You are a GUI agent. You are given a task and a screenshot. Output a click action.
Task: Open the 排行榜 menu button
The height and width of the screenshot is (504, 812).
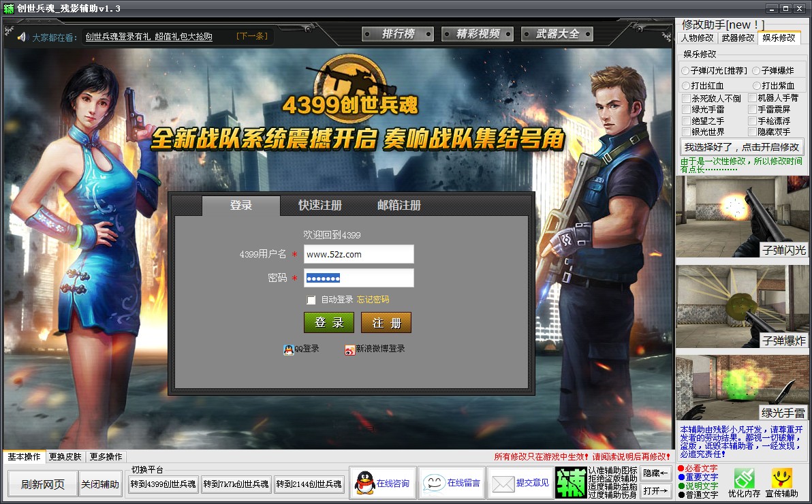398,34
